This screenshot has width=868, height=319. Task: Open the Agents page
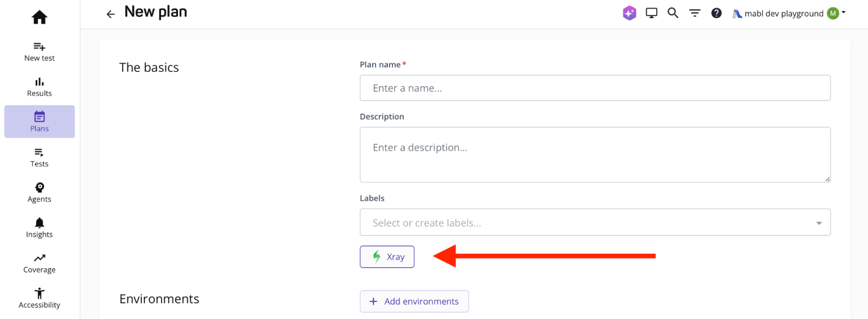tap(40, 193)
